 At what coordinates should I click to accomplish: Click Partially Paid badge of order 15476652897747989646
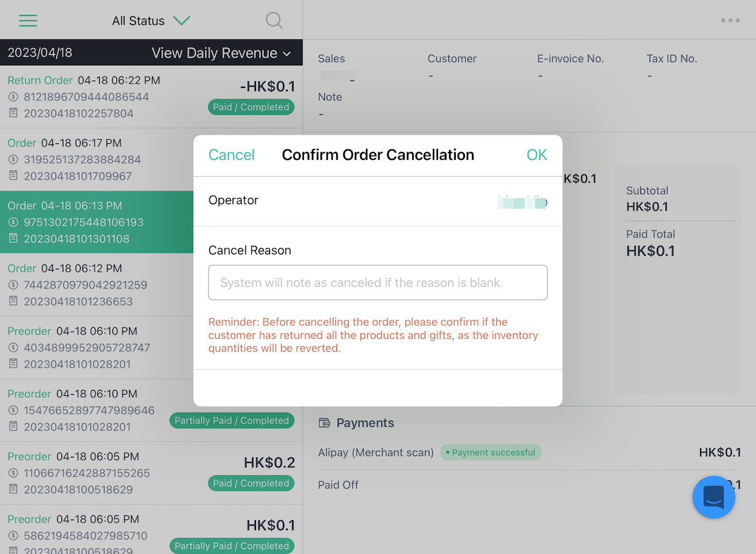point(232,421)
